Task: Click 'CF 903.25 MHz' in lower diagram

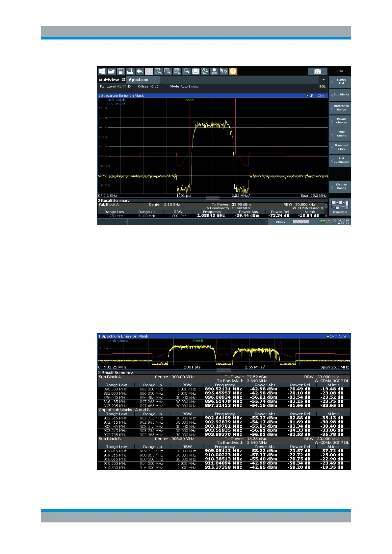Action: click(112, 367)
